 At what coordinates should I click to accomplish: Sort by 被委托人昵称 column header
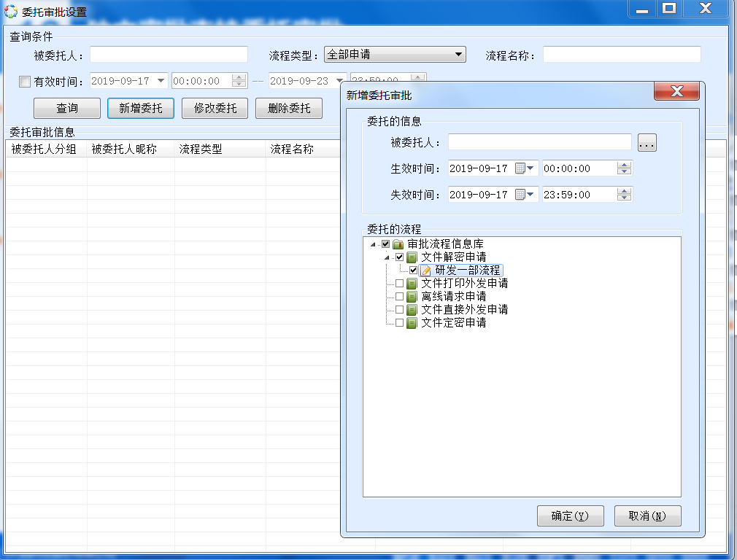(x=131, y=149)
